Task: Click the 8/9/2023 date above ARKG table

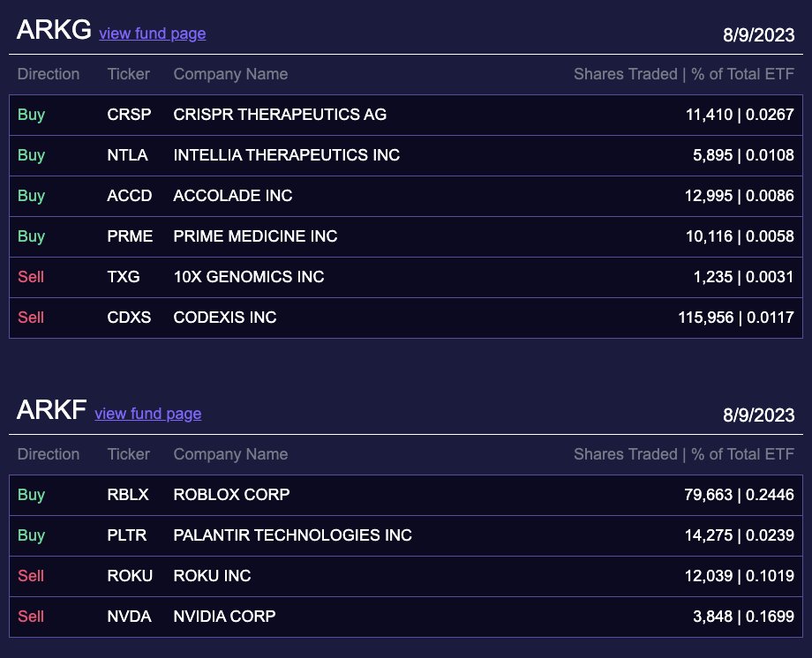Action: point(758,36)
